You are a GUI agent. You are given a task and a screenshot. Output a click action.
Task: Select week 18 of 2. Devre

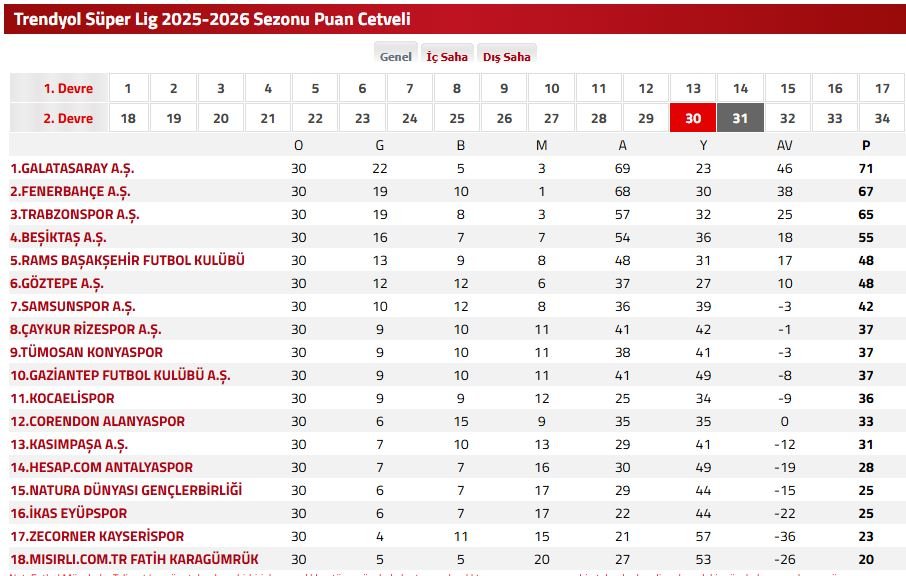[x=127, y=118]
